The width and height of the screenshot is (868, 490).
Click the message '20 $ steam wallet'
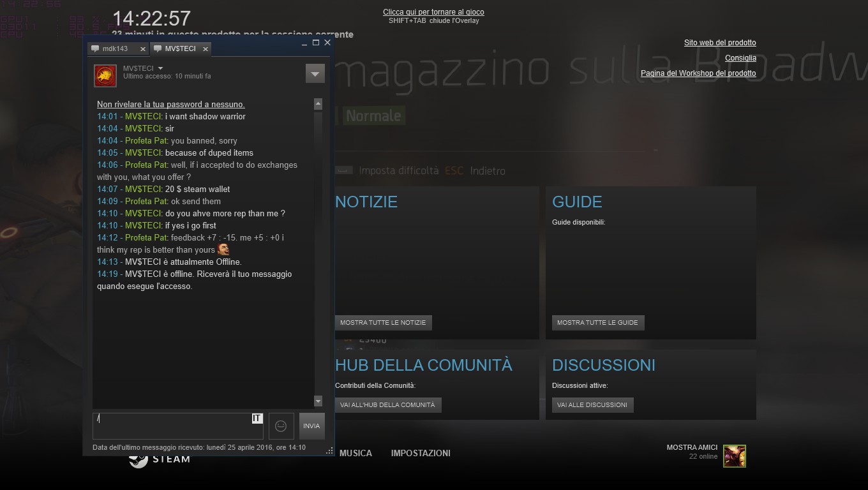(x=197, y=189)
